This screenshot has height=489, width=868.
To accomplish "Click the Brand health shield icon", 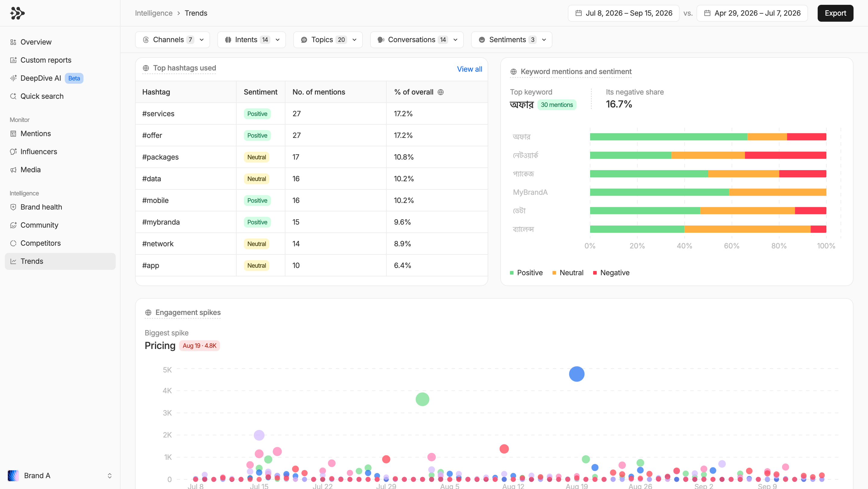I will tap(13, 207).
